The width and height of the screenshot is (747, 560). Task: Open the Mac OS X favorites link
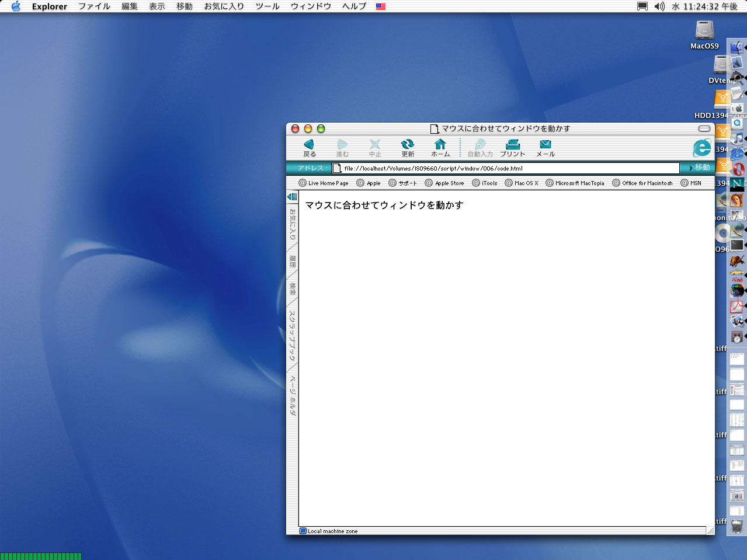pos(522,183)
